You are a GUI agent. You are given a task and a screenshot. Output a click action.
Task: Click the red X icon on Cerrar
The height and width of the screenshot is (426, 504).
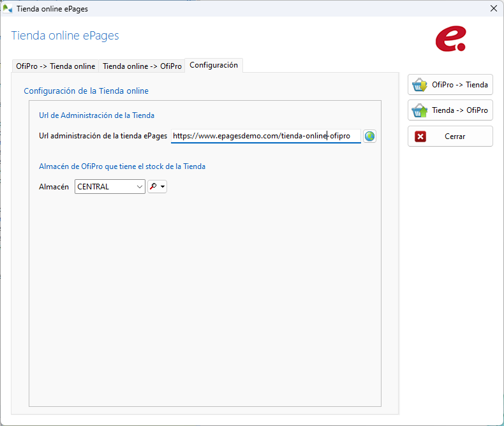click(420, 136)
